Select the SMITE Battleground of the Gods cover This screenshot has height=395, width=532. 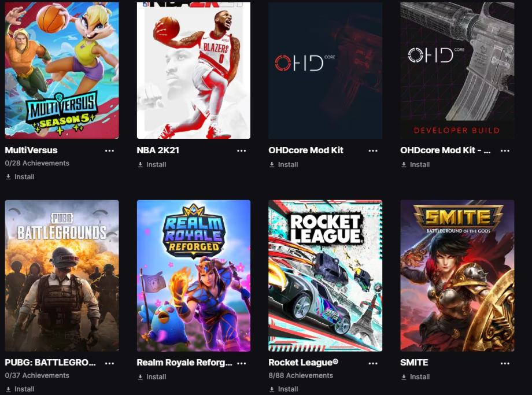pyautogui.click(x=457, y=275)
